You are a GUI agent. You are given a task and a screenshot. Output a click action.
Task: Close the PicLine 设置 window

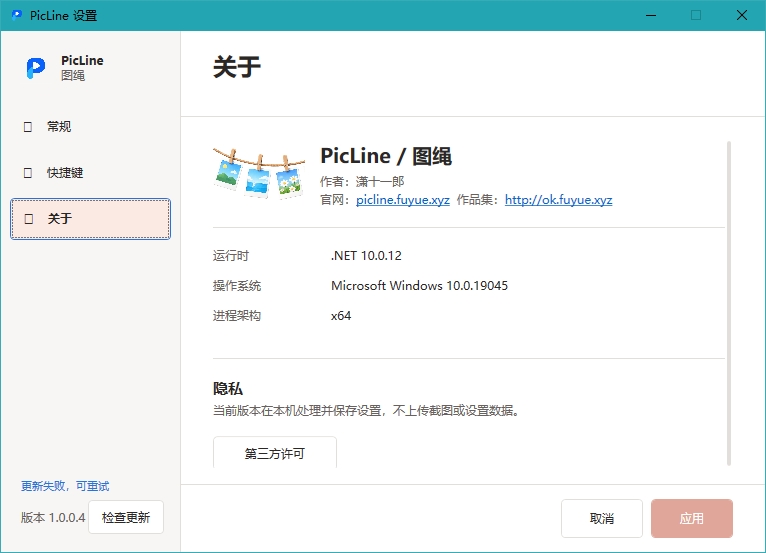(x=742, y=15)
